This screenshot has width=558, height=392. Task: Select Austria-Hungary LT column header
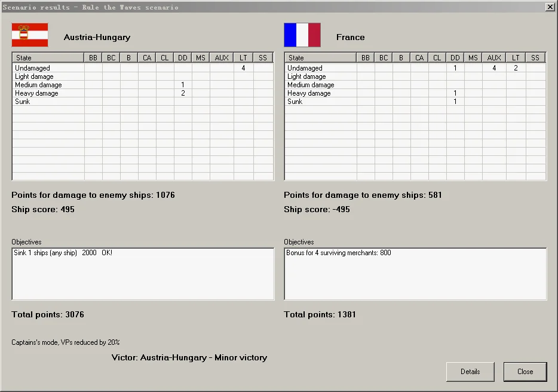(243, 58)
